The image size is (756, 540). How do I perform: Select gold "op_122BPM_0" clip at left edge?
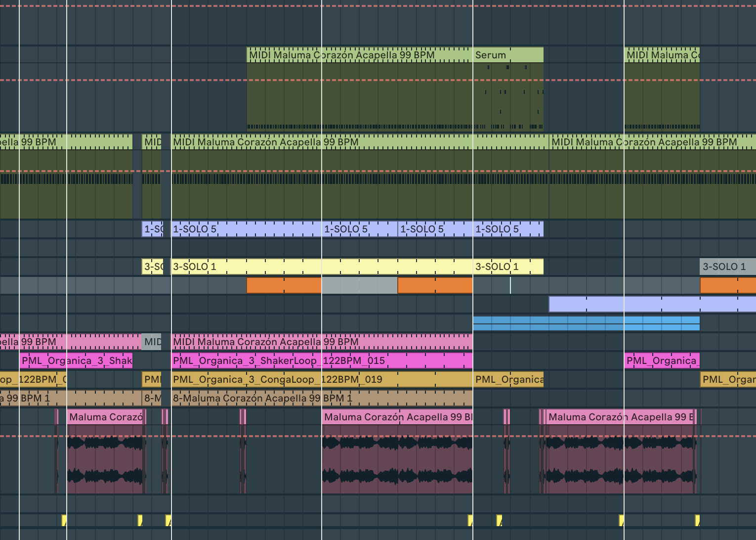[x=33, y=379]
